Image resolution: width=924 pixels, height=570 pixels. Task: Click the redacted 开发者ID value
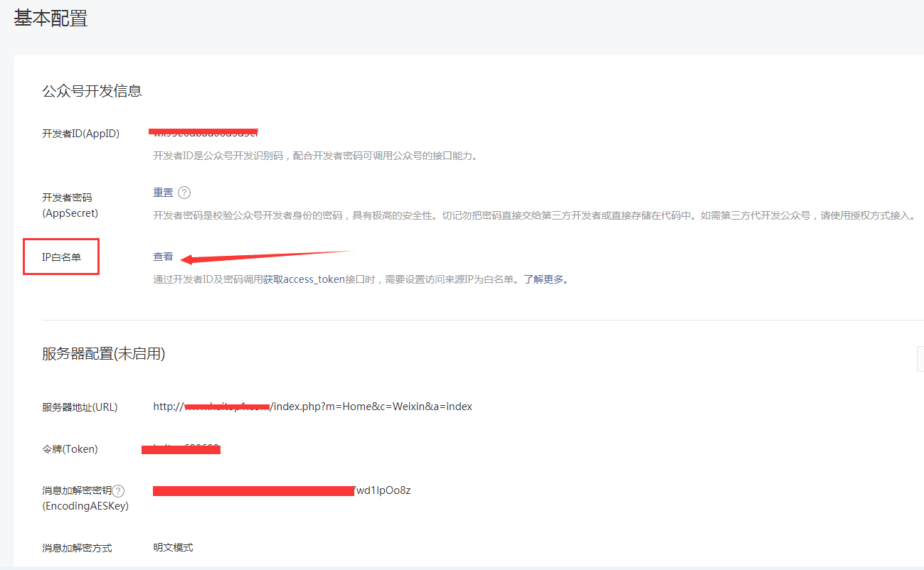(205, 132)
